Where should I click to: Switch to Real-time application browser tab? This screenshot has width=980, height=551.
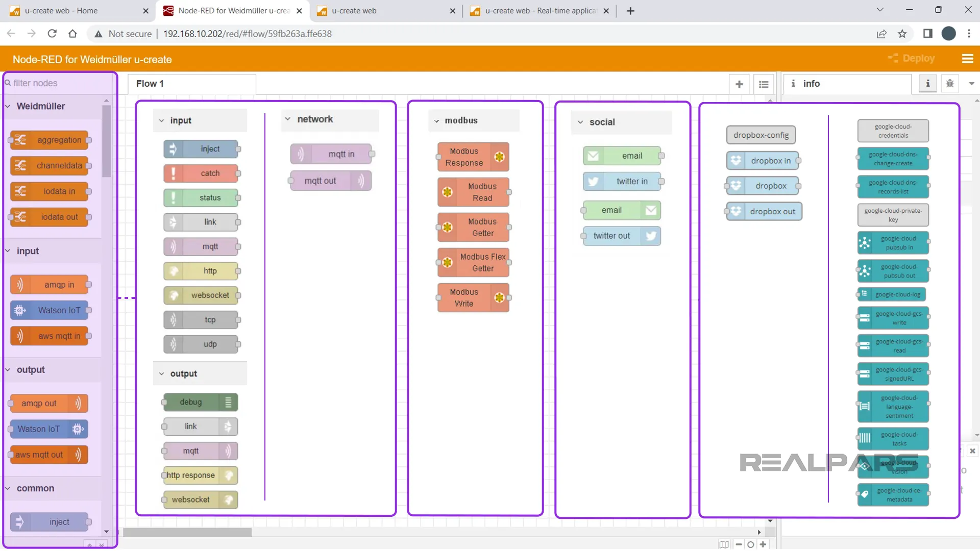pyautogui.click(x=539, y=11)
